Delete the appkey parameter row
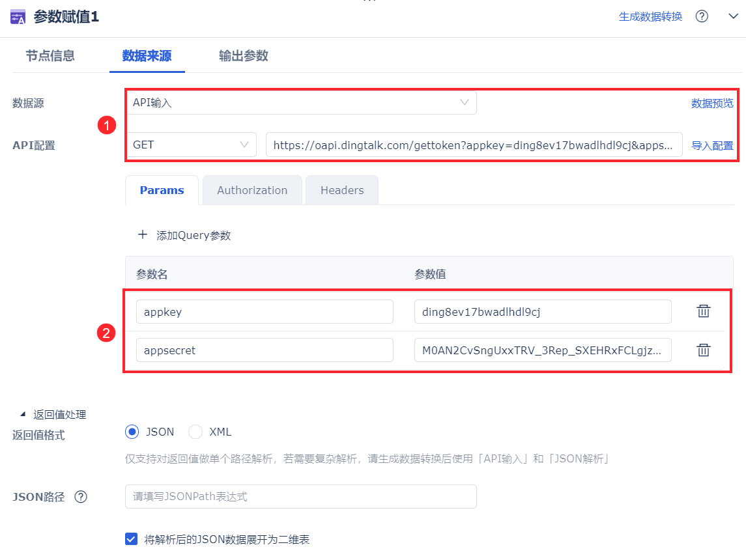The height and width of the screenshot is (560, 746). click(703, 311)
